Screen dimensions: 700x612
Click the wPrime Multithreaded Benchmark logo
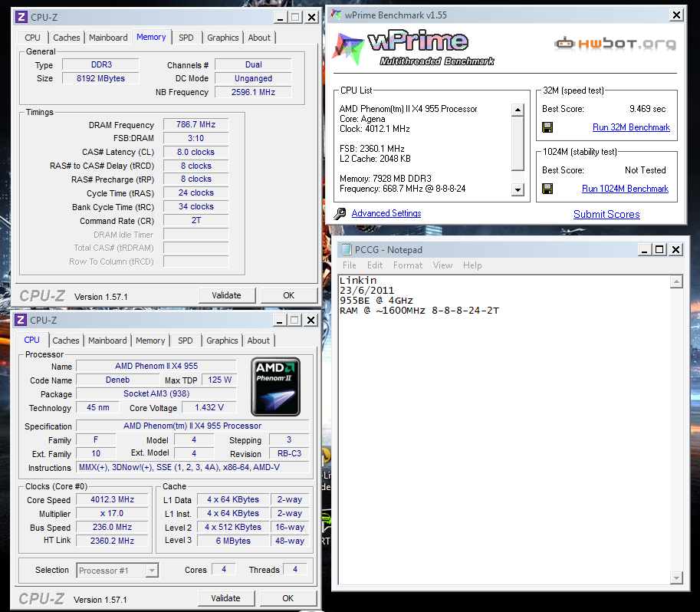pos(414,48)
